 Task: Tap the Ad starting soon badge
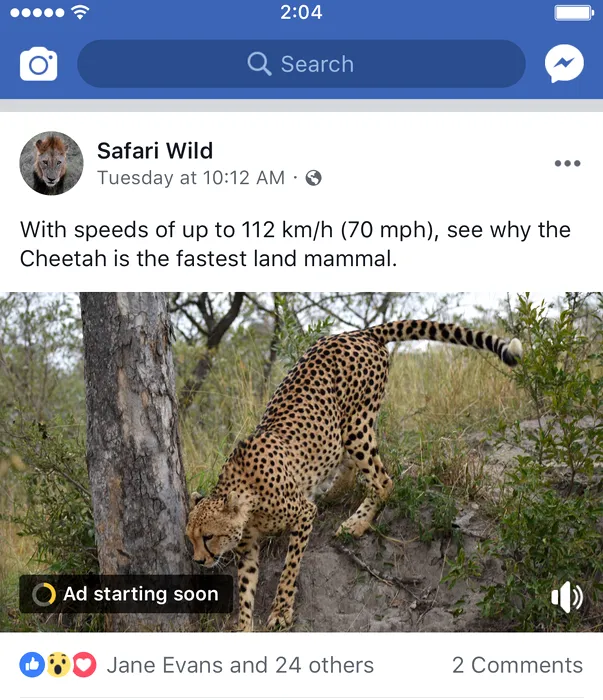pos(126,594)
